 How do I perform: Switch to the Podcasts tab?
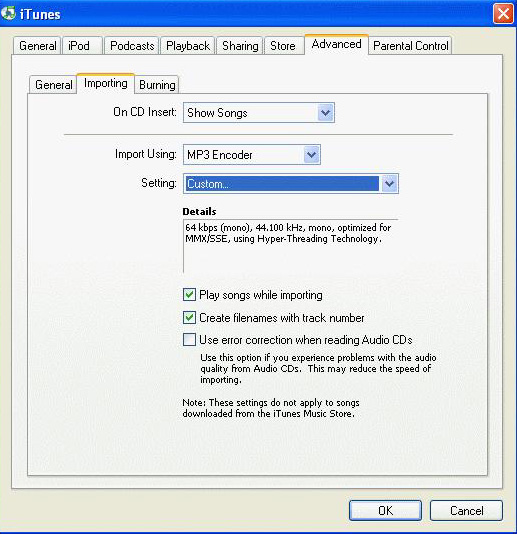tap(132, 46)
